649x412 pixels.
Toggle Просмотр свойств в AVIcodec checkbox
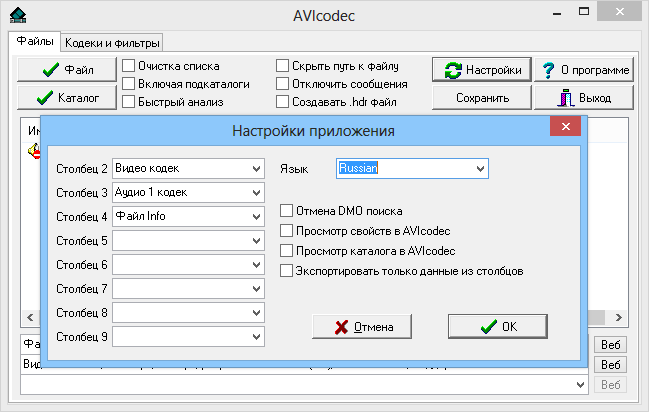pos(286,230)
